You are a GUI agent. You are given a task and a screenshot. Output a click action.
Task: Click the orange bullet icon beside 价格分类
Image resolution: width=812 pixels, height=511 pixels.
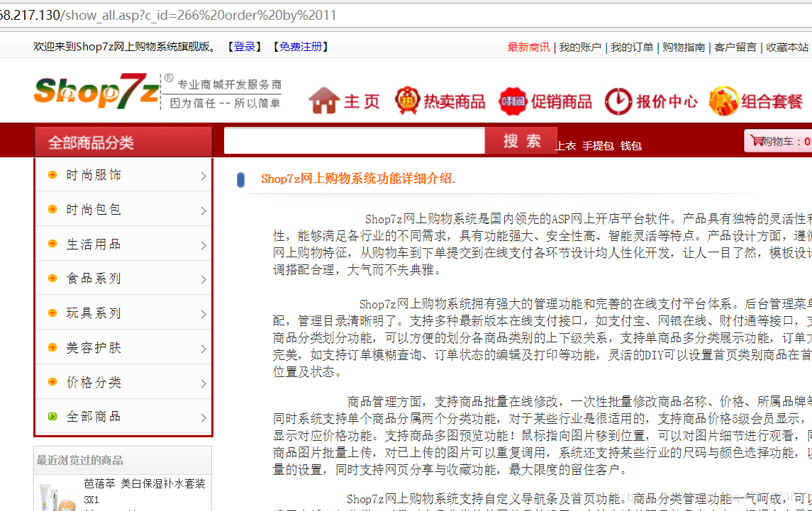tap(52, 382)
